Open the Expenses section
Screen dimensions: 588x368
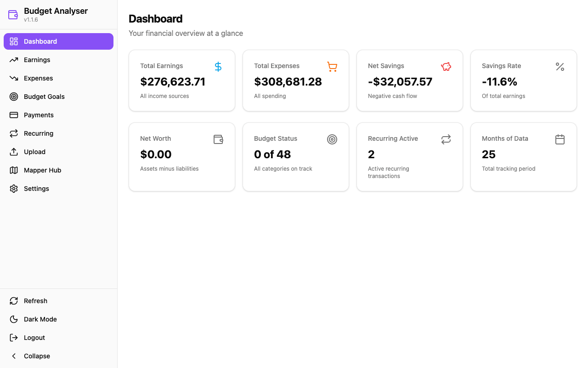[38, 78]
